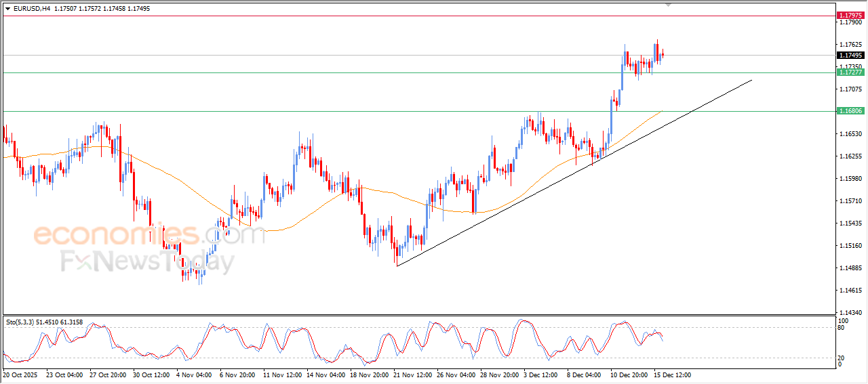Click the 15 Dec 12:00 time label
The width and height of the screenshot is (868, 384).
[x=672, y=375]
